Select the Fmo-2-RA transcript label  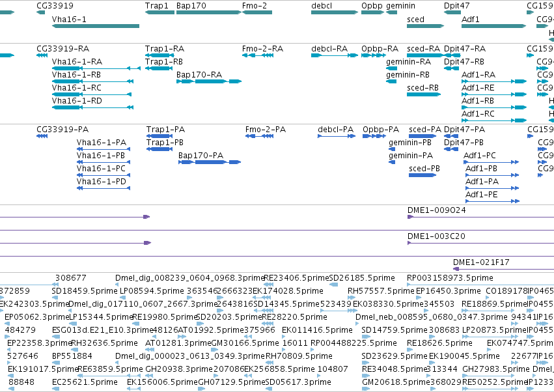[262, 48]
